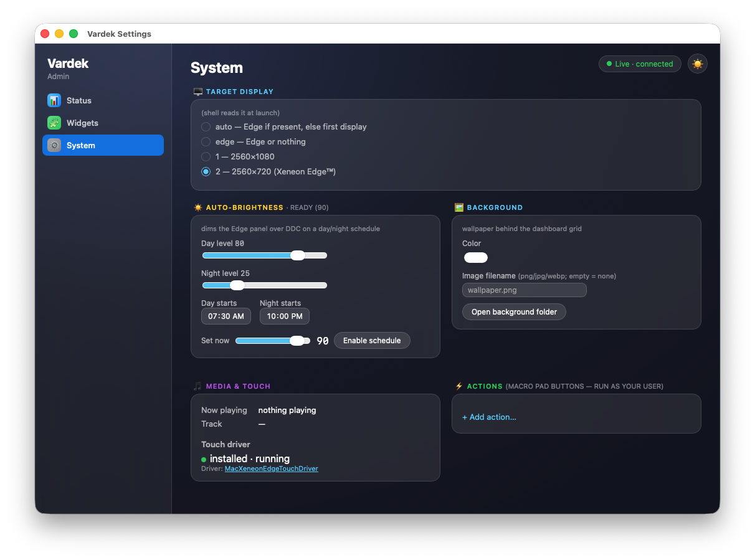Click the Day starts 07:30 AM time field
This screenshot has width=755, height=560.
pyautogui.click(x=226, y=316)
